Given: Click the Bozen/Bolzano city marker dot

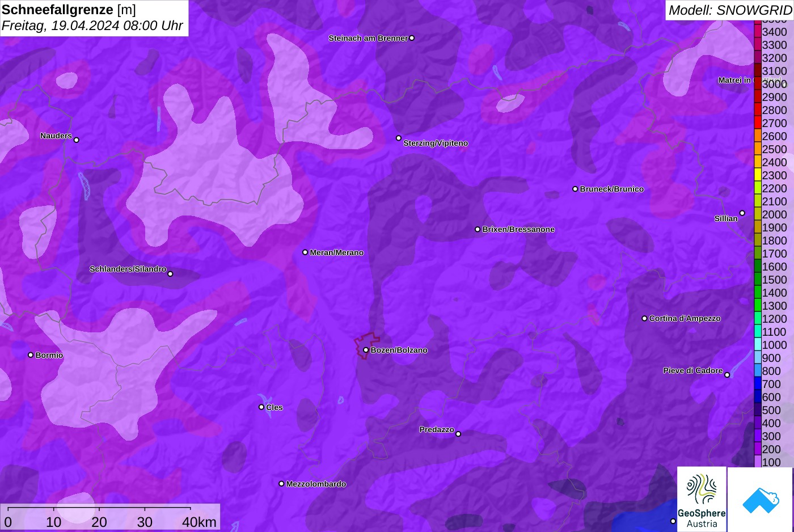Looking at the screenshot, I should point(366,350).
